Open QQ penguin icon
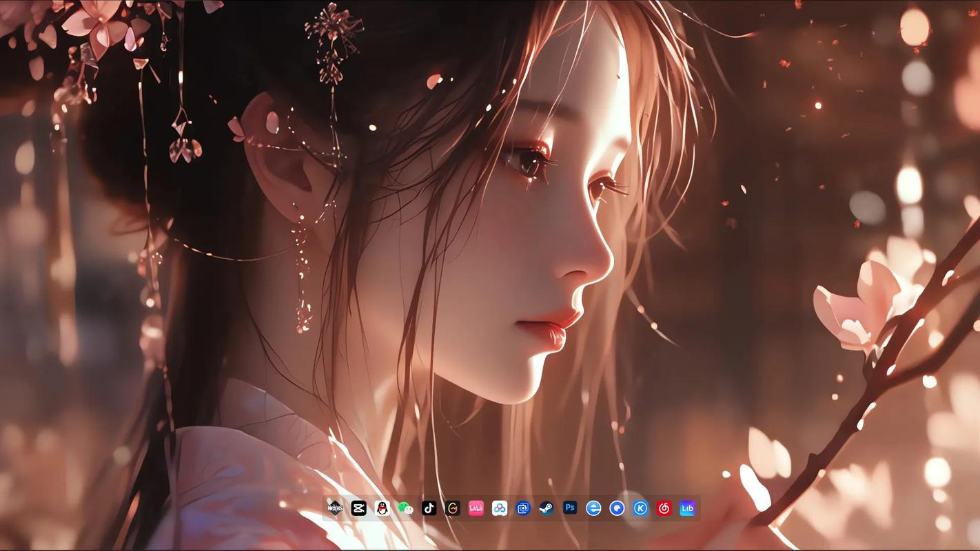Viewport: 980px width, 551px height. [382, 508]
